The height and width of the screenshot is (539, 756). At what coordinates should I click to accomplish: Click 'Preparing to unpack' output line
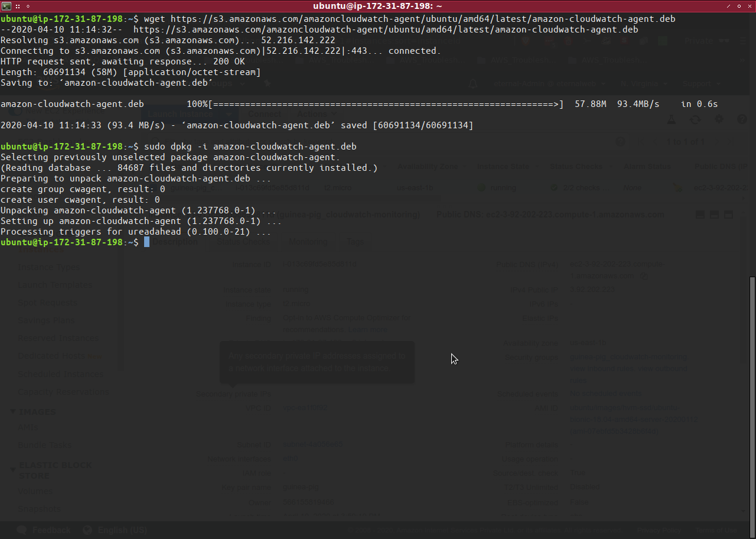pyautogui.click(x=136, y=178)
